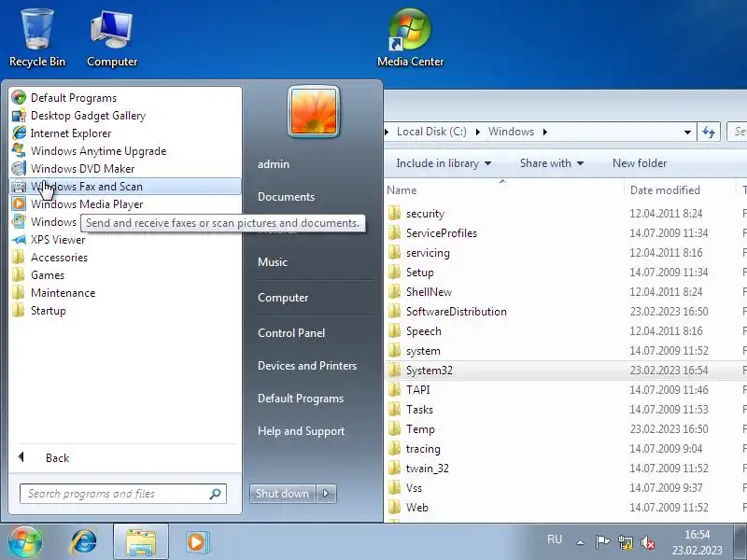Open the XPS Viewer icon
747x560 pixels.
click(19, 240)
